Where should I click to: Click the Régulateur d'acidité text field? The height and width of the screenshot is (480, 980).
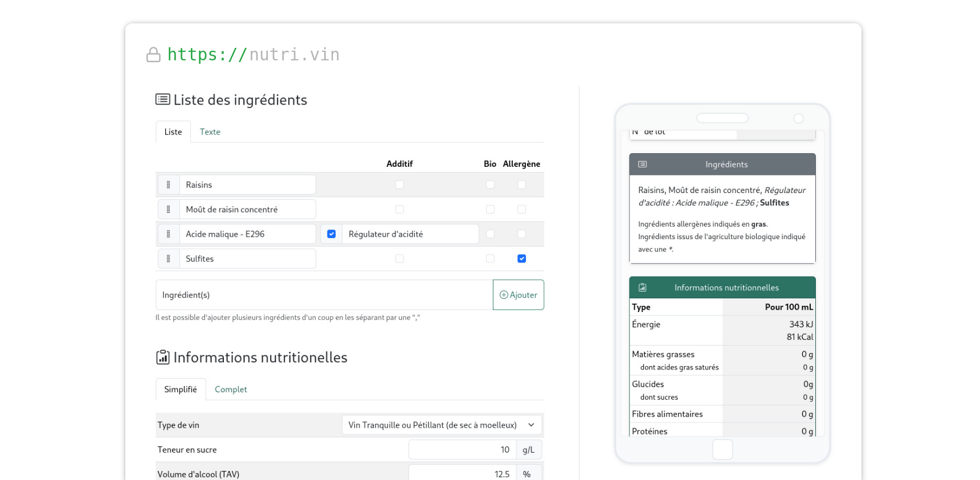[410, 234]
